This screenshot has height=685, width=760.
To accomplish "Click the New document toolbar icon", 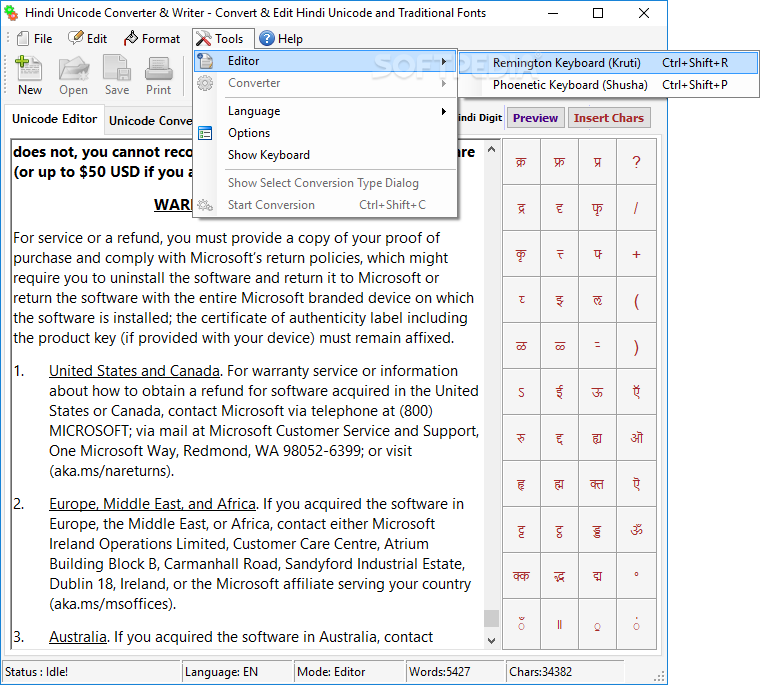I will 29,69.
